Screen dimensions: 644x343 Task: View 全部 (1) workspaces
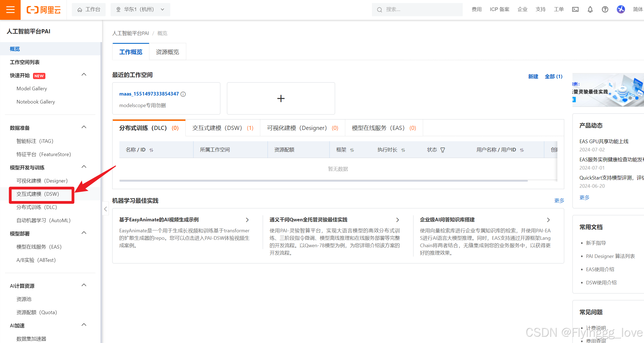point(553,77)
